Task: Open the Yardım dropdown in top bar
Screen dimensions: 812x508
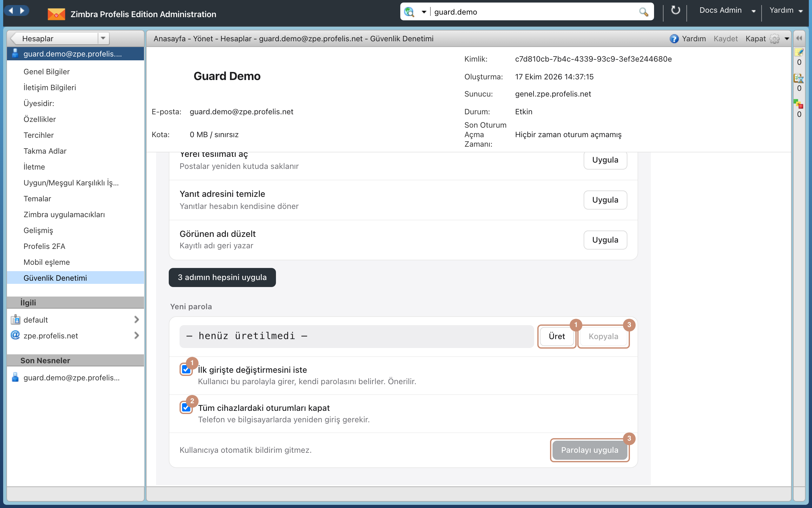Action: [786, 10]
